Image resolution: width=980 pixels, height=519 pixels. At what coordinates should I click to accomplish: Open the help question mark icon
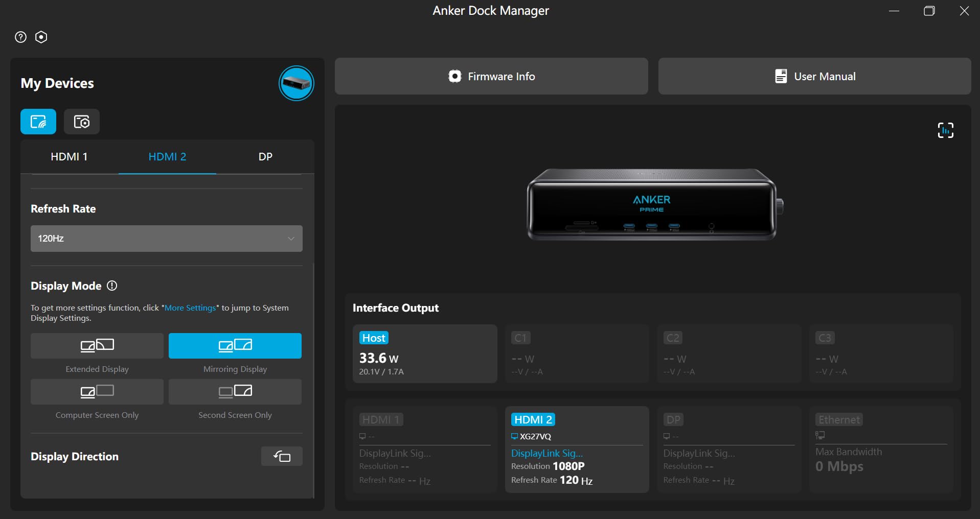click(20, 37)
